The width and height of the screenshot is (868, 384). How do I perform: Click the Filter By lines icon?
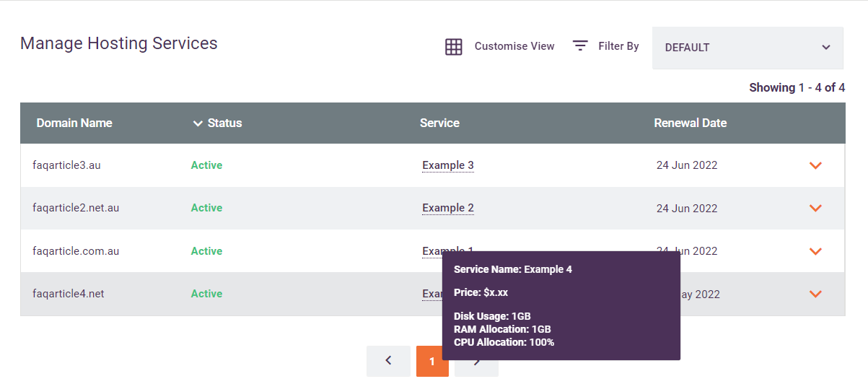[x=580, y=45]
